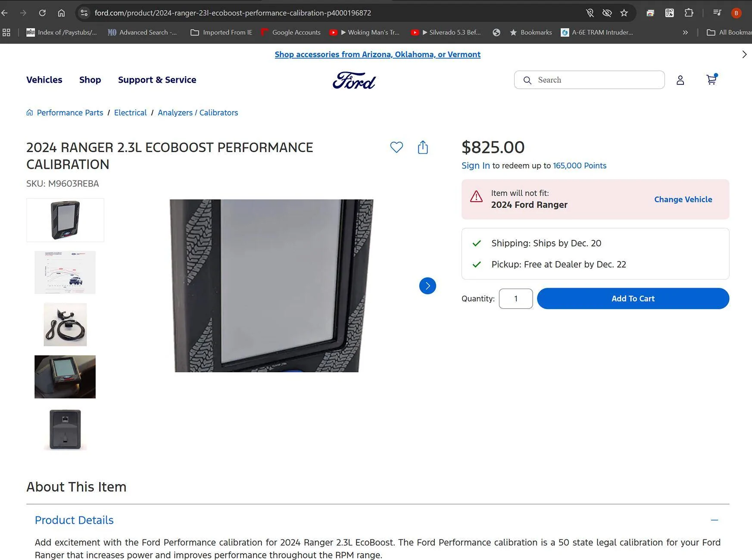Click the search magnifier icon
Image resolution: width=752 pixels, height=560 pixels.
tap(527, 80)
